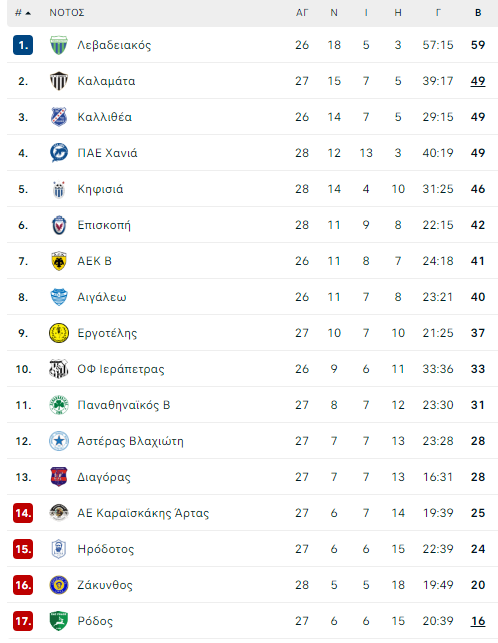Image resolution: width=498 pixels, height=643 pixels.
Task: Sort standings by the Β points header
Action: pos(478,13)
